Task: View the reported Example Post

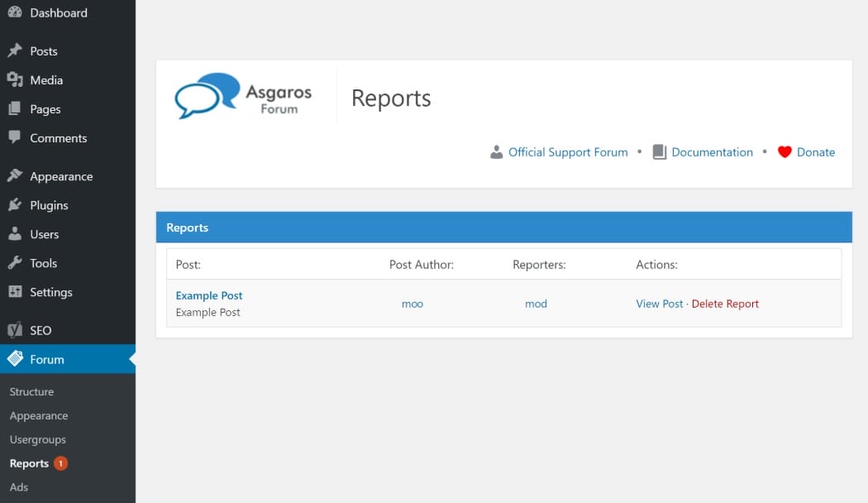Action: 659,304
